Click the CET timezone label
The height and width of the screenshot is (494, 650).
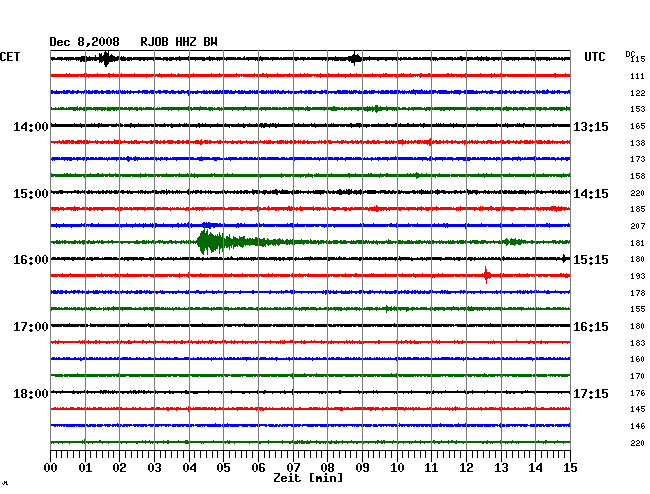pyautogui.click(x=10, y=57)
